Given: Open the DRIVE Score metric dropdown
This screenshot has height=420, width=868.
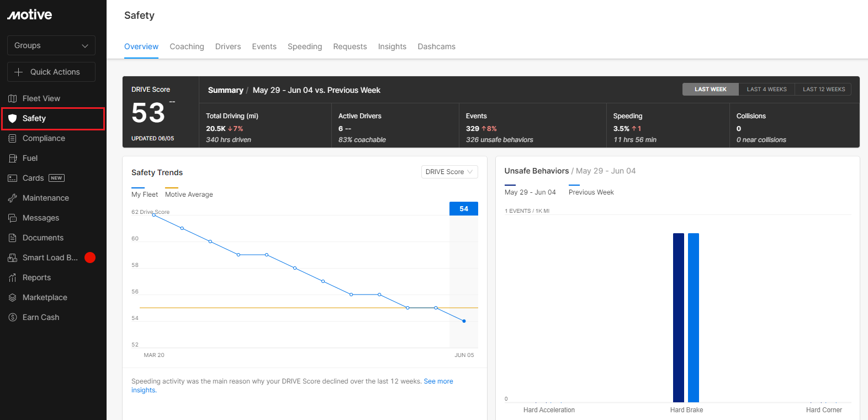Looking at the screenshot, I should point(449,172).
